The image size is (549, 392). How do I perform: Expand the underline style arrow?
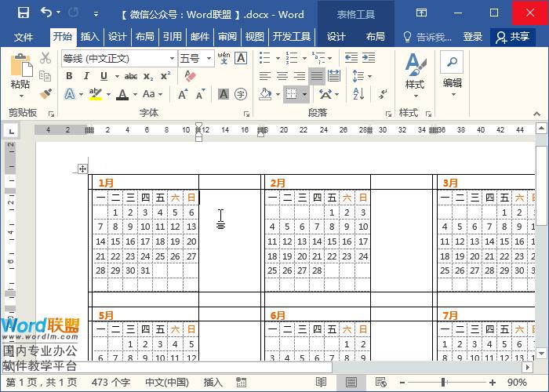[x=117, y=76]
